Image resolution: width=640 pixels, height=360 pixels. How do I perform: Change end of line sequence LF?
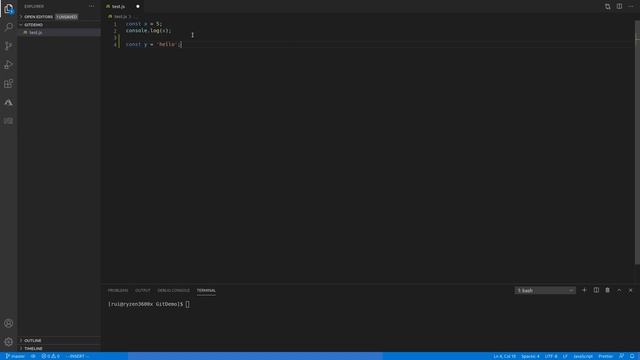pos(565,356)
